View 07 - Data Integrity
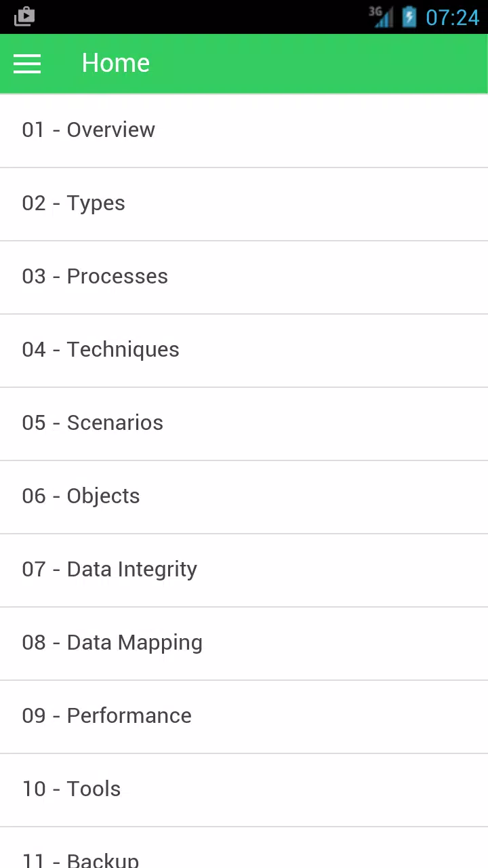 tap(244, 570)
